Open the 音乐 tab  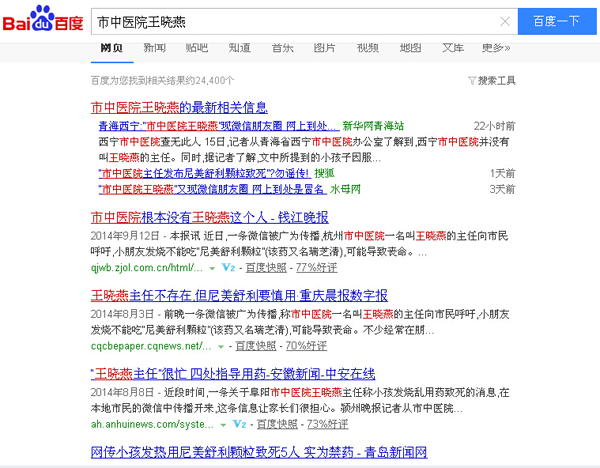pos(282,48)
